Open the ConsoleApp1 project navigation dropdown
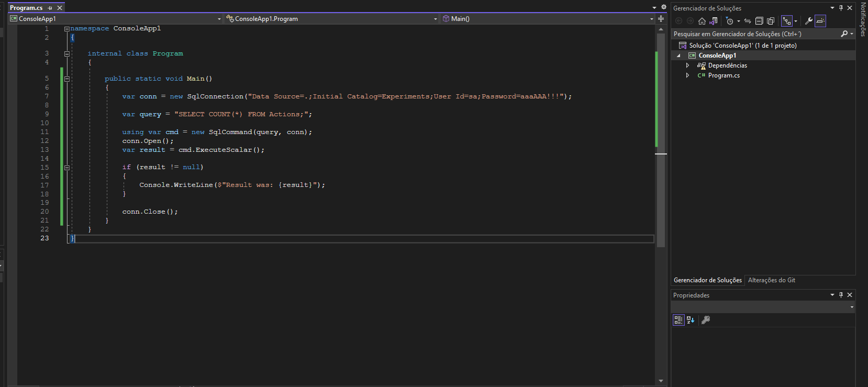 [115, 19]
